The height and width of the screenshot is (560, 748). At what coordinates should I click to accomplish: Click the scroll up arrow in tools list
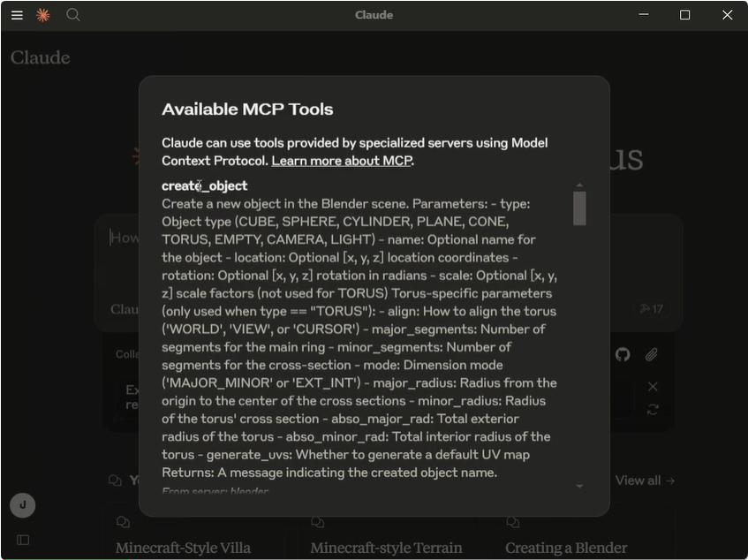pyautogui.click(x=579, y=185)
